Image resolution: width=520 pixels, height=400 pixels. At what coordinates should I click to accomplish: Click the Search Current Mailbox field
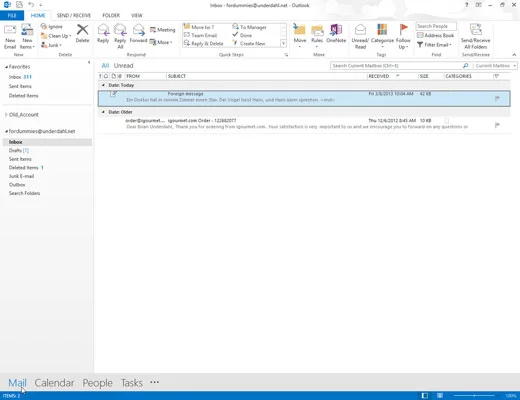coord(400,66)
